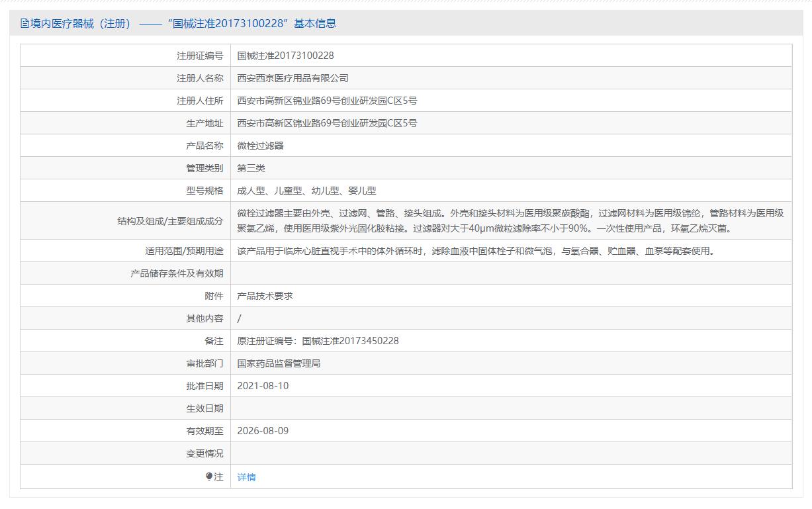Select the 产品储存条件及有效期 label
This screenshot has height=509, width=812.
(177, 274)
